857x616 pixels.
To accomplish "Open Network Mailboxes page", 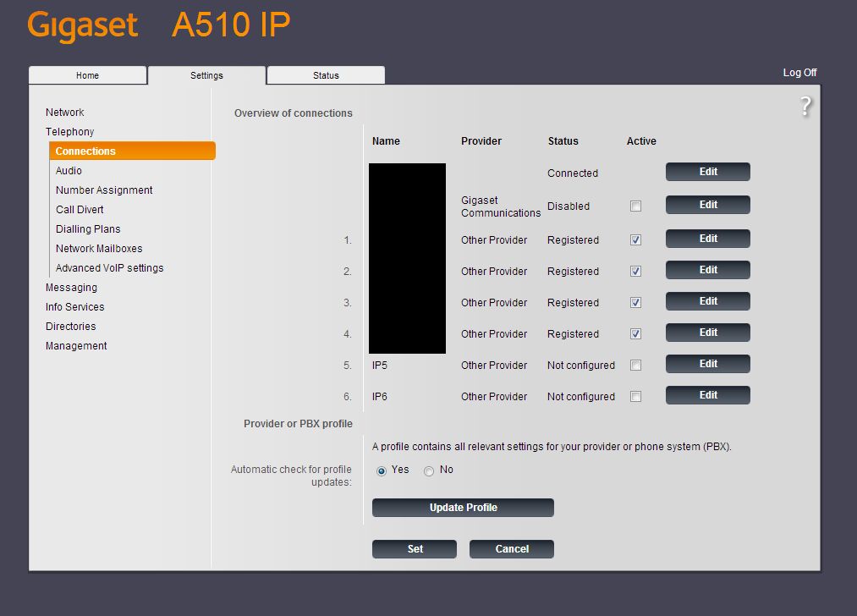I will coord(99,249).
